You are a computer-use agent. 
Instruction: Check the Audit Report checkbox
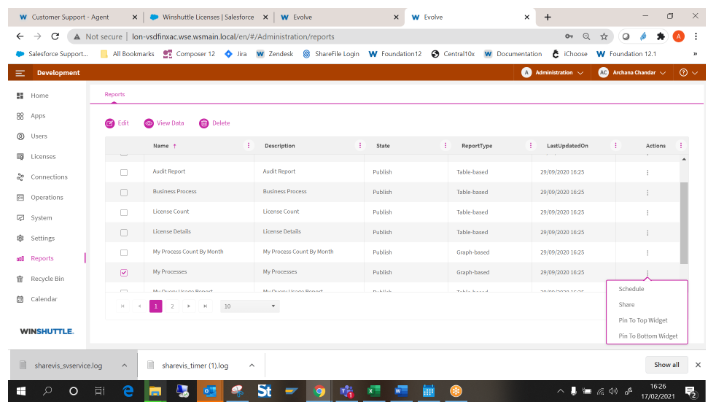point(124,171)
